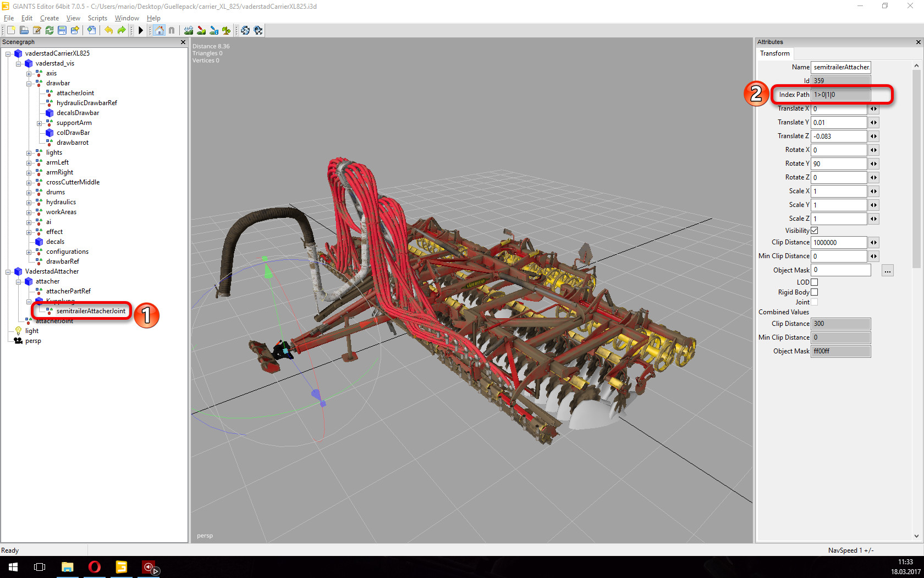
Task: Start the game with the Play button
Action: click(x=141, y=30)
